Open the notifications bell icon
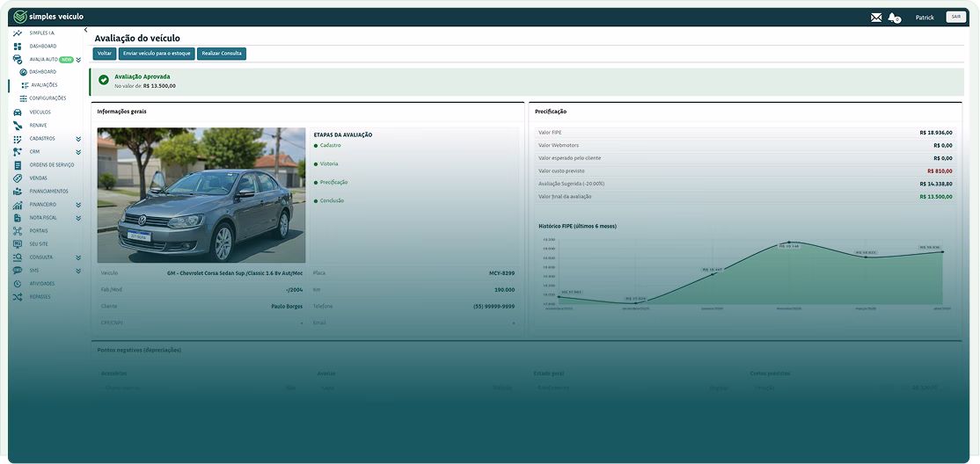Viewport: 980px width, 464px height. tap(893, 18)
